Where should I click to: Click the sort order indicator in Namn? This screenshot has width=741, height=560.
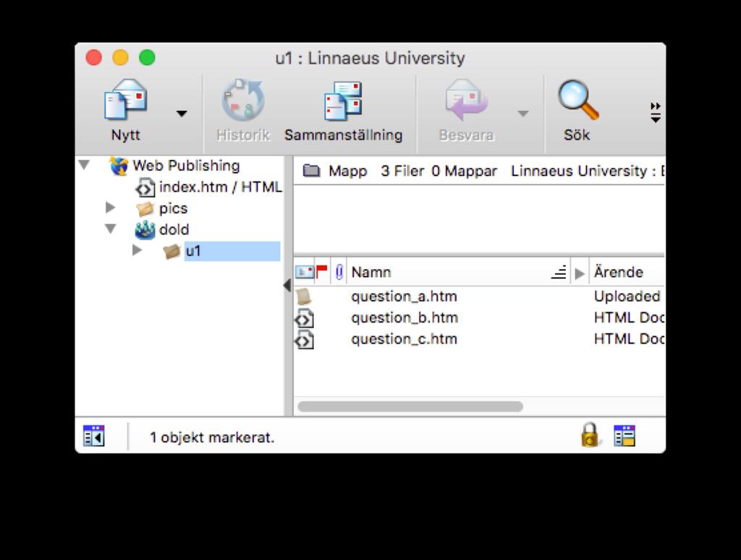pyautogui.click(x=559, y=272)
